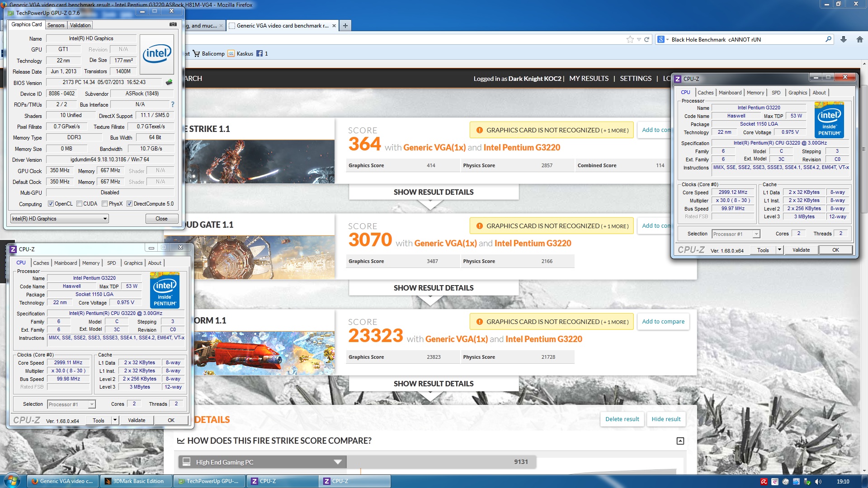
Task: Expand Tools dropdown arrow in left CPU-Z
Action: click(115, 420)
